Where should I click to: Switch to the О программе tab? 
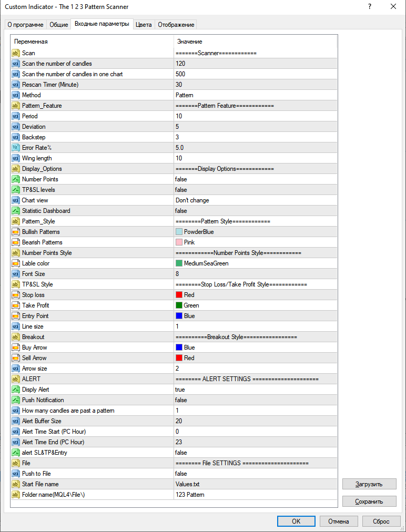25,25
